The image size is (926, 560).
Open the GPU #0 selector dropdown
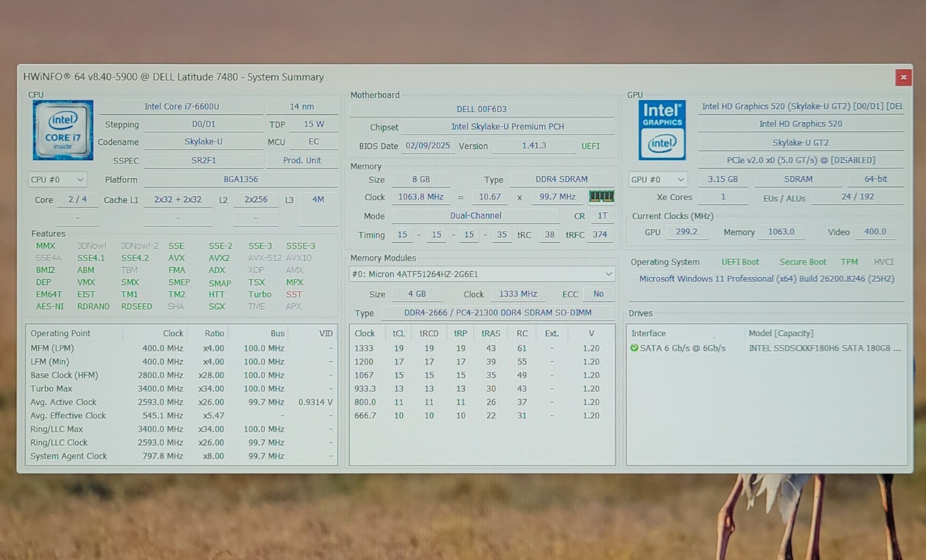[658, 180]
